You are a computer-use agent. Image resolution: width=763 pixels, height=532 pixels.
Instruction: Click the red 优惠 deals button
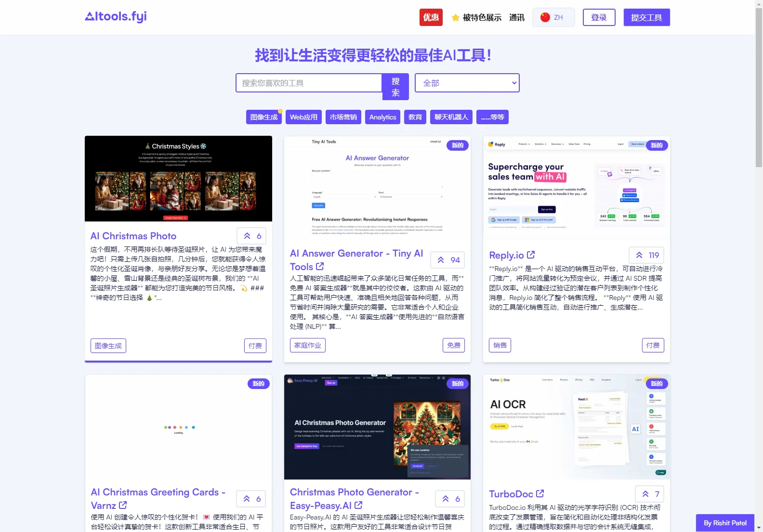coord(431,17)
